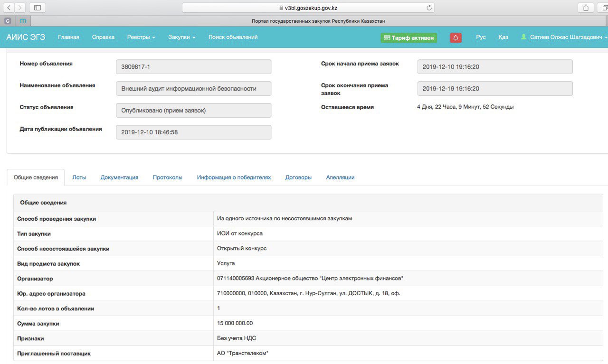Click АИИС ЭГЗ logo
The height and width of the screenshot is (364, 608).
pos(26,37)
